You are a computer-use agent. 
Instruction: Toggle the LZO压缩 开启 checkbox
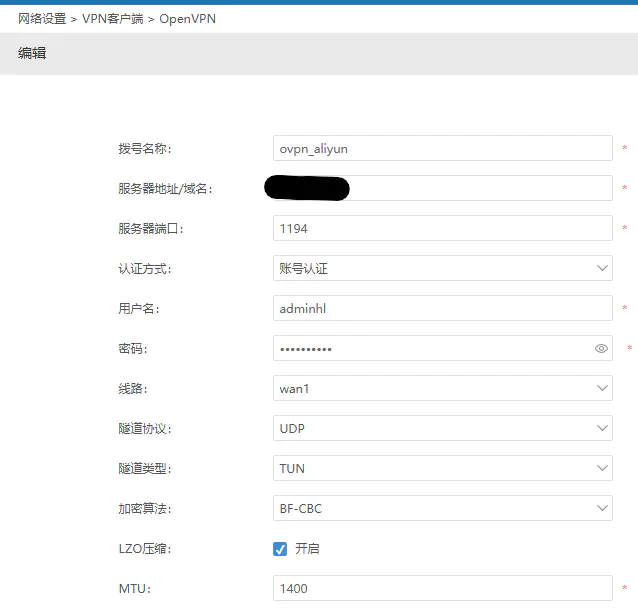pos(280,549)
